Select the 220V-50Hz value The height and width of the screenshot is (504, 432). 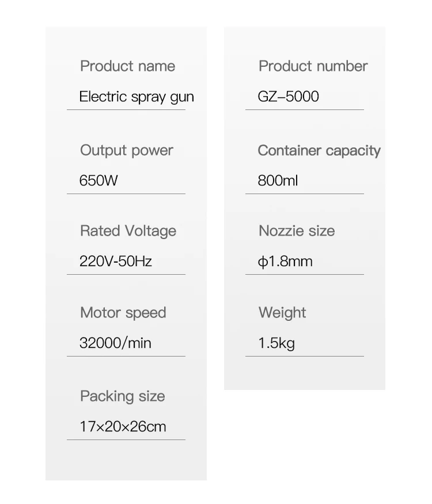(x=116, y=262)
